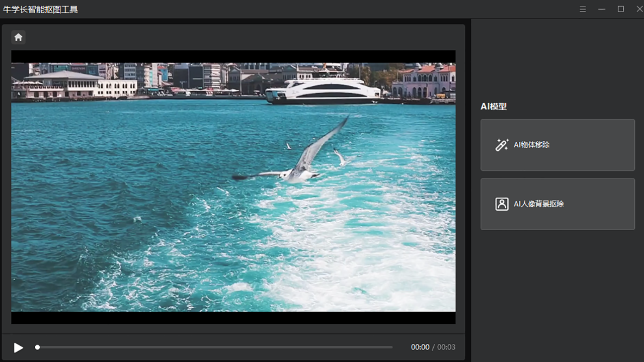Click the total duration 00:03 label
Screen dimensions: 644x362
point(446,347)
